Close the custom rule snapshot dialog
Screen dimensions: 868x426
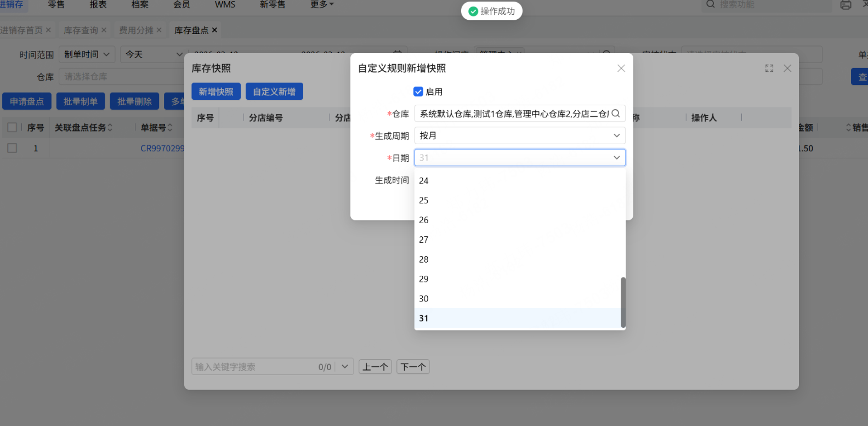pyautogui.click(x=621, y=69)
